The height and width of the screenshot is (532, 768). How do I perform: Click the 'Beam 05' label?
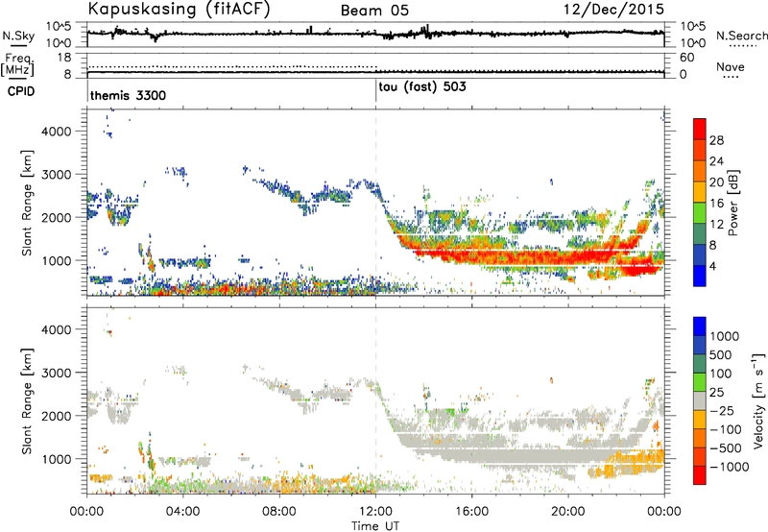pyautogui.click(x=374, y=11)
